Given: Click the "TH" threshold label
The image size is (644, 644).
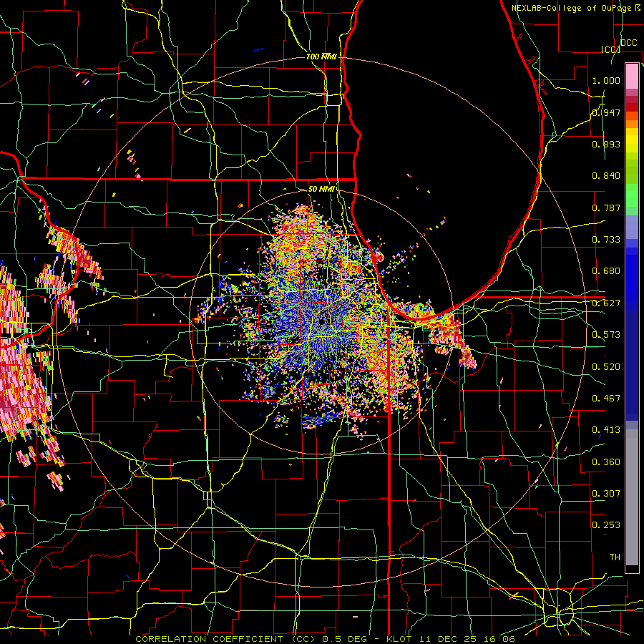Looking at the screenshot, I should coord(615,557).
